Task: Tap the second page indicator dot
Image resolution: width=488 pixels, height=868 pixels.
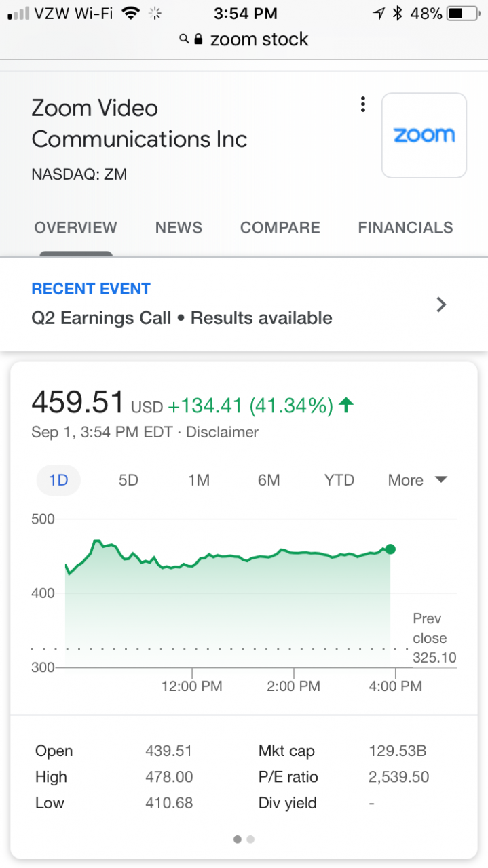Action: click(x=250, y=839)
